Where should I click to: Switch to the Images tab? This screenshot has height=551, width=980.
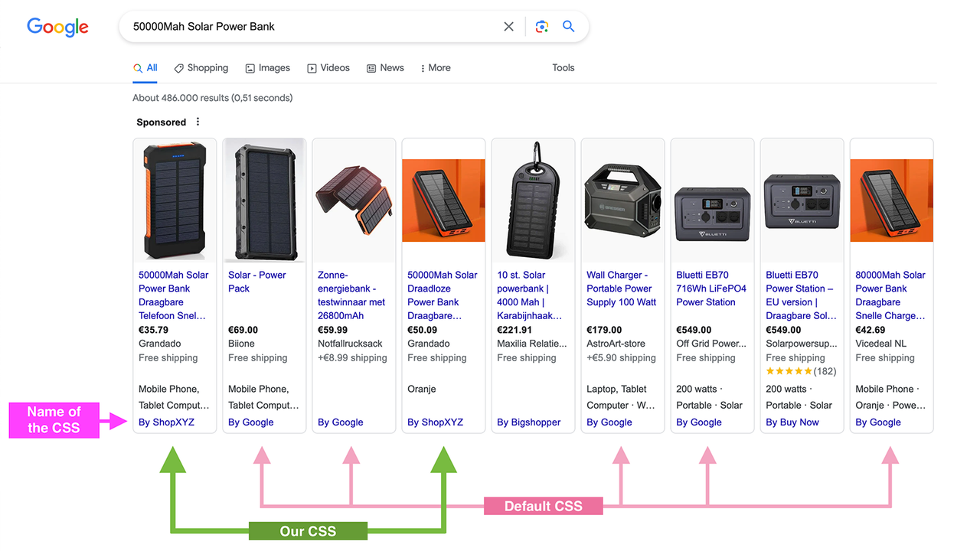268,68
